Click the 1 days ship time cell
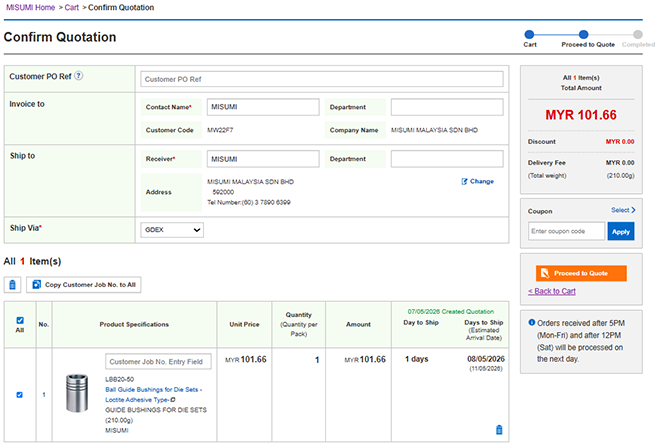This screenshot has width=660, height=443. click(417, 359)
